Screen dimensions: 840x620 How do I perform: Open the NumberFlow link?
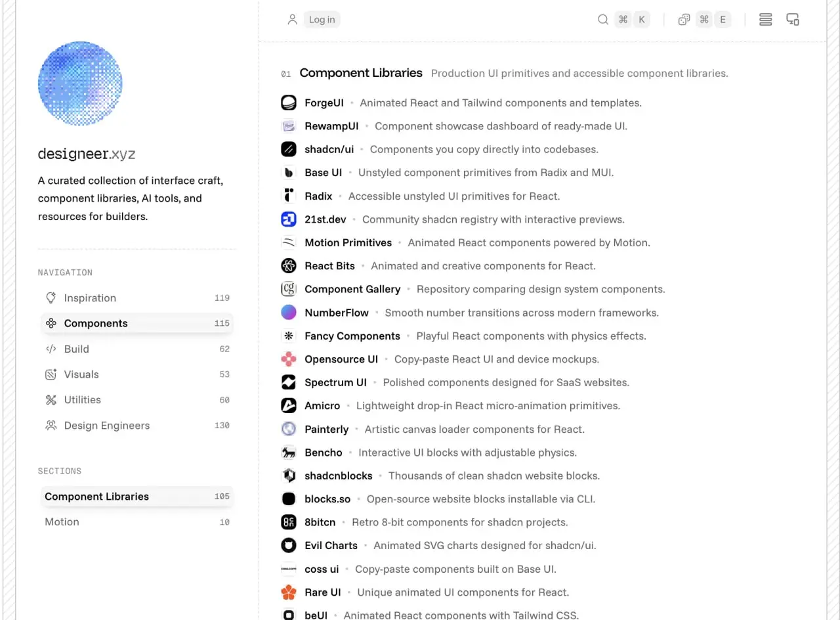[337, 313]
